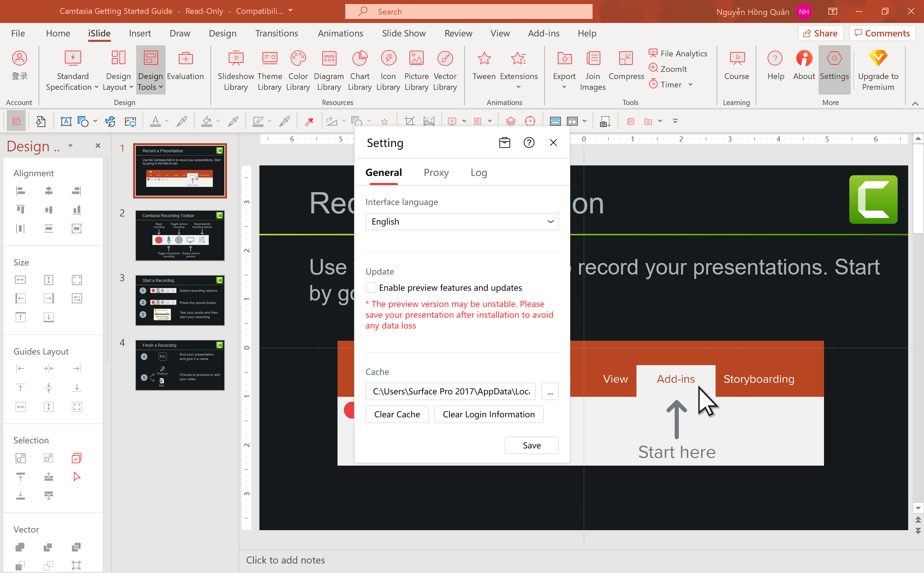
Task: Save the settings
Action: (531, 445)
